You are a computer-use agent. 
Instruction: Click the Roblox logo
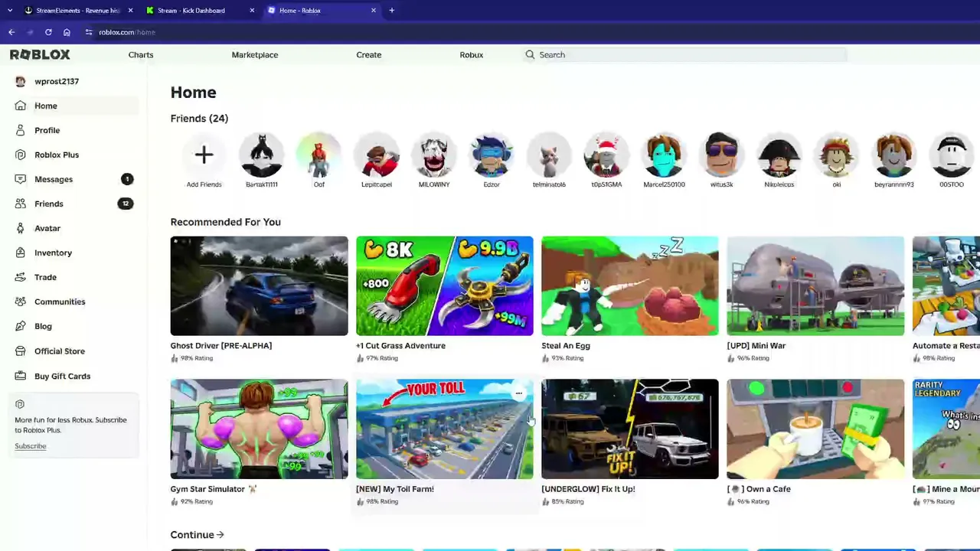40,54
